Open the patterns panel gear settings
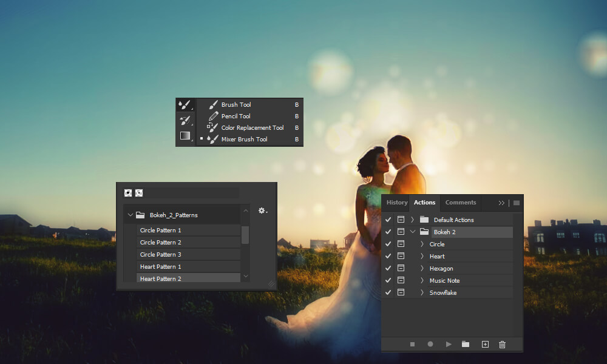 point(262,211)
